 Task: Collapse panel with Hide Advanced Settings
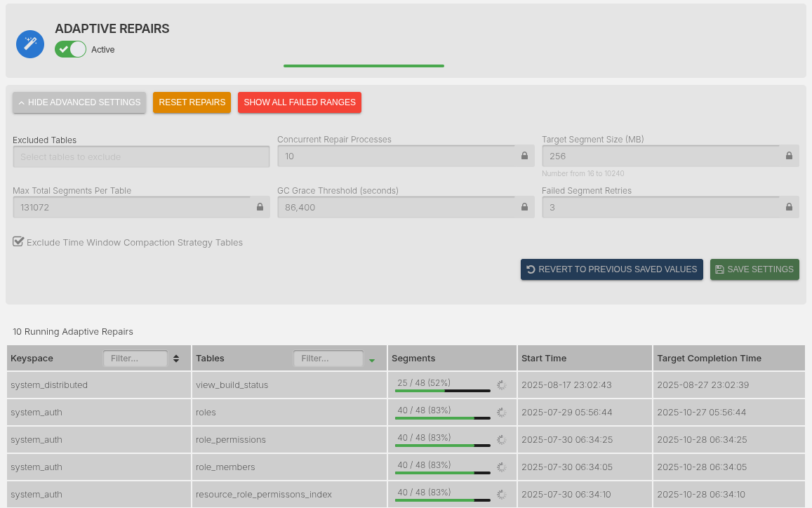pos(79,102)
